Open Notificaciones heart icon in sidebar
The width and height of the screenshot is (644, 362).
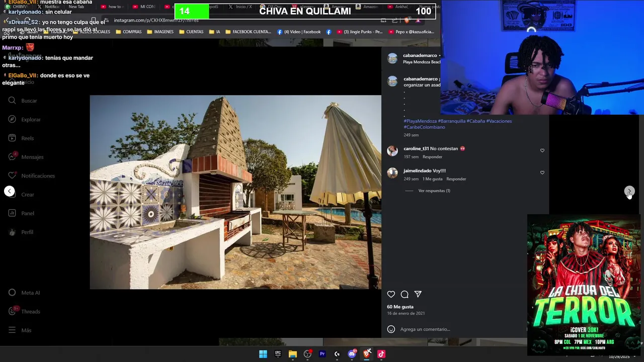click(x=12, y=175)
